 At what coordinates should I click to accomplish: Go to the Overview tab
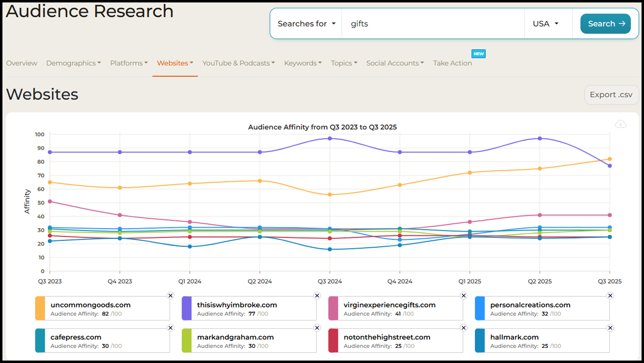pyautogui.click(x=21, y=63)
